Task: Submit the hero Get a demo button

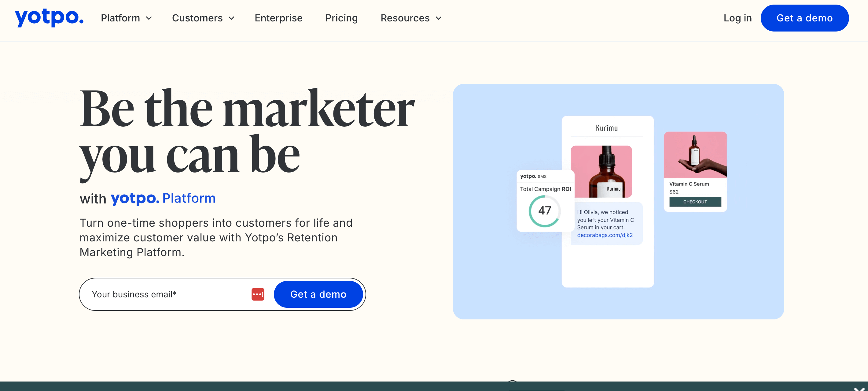Action: 318,294
